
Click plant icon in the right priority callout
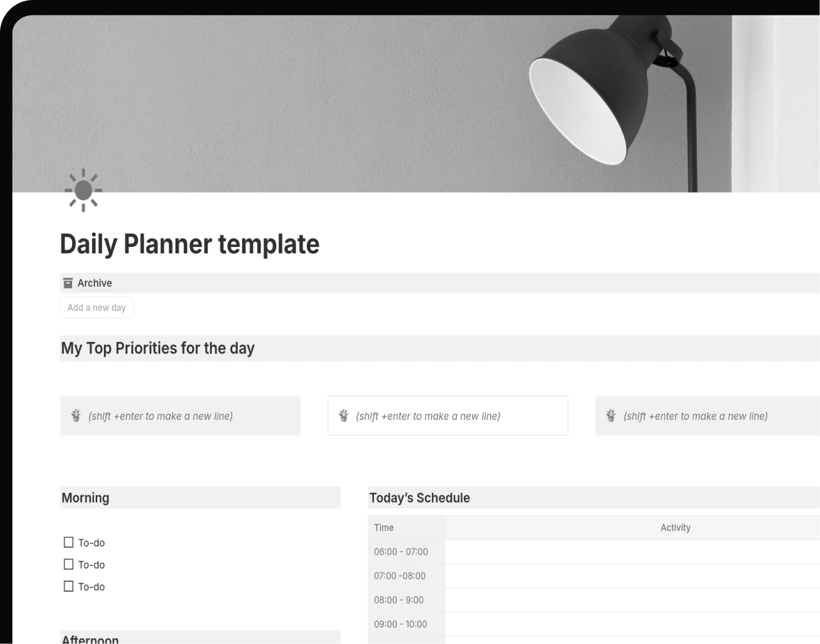611,416
